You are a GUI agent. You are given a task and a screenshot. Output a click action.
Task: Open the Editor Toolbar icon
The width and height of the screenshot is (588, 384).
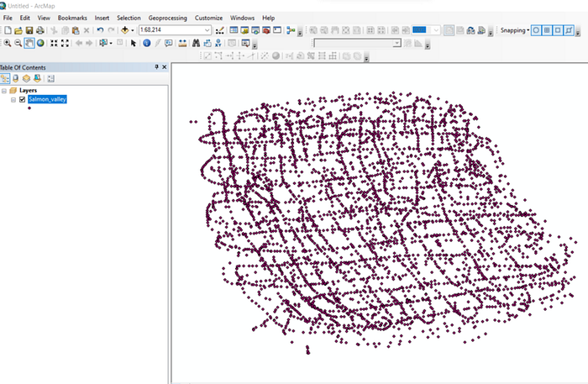220,30
